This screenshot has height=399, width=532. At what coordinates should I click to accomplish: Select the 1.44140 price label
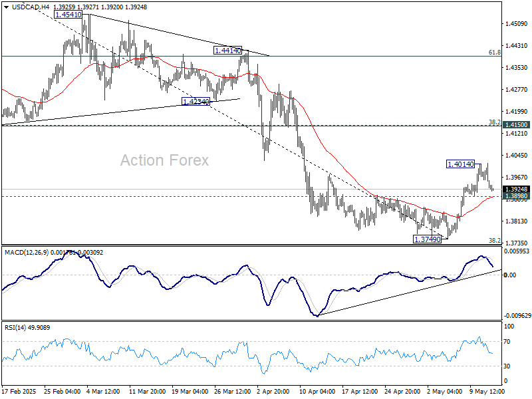pyautogui.click(x=227, y=51)
